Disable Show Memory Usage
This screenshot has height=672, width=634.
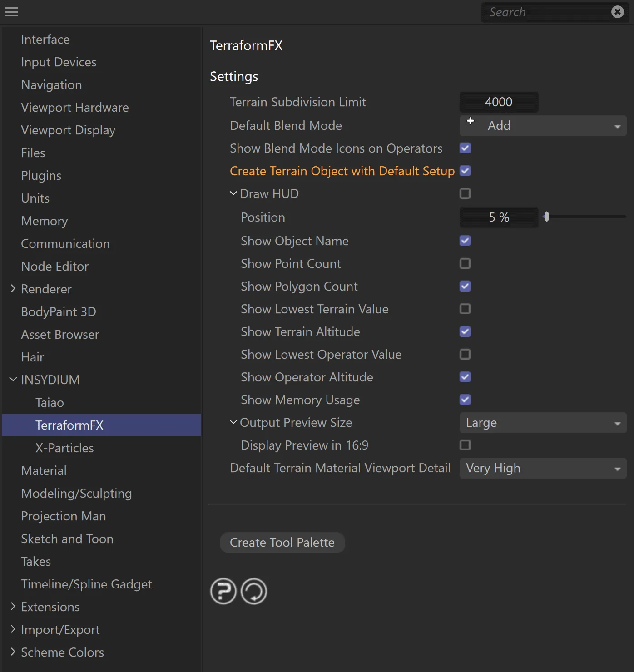click(x=465, y=400)
